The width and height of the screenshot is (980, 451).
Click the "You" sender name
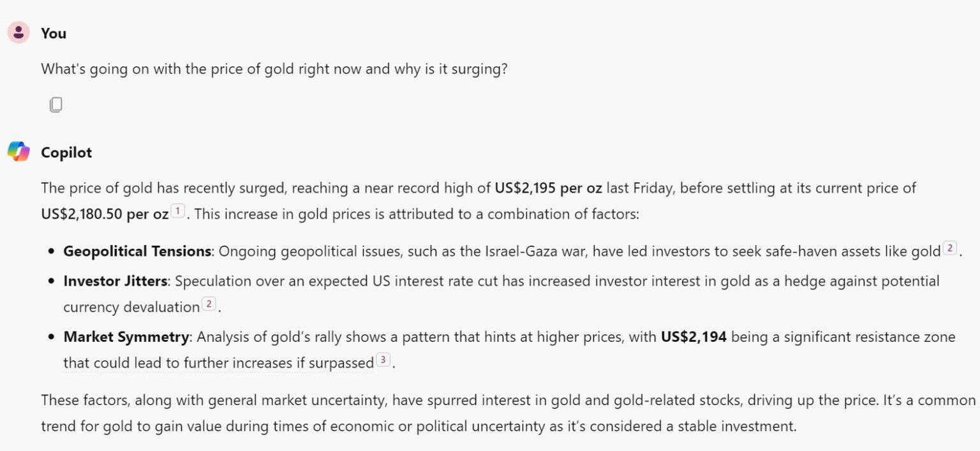(x=54, y=33)
